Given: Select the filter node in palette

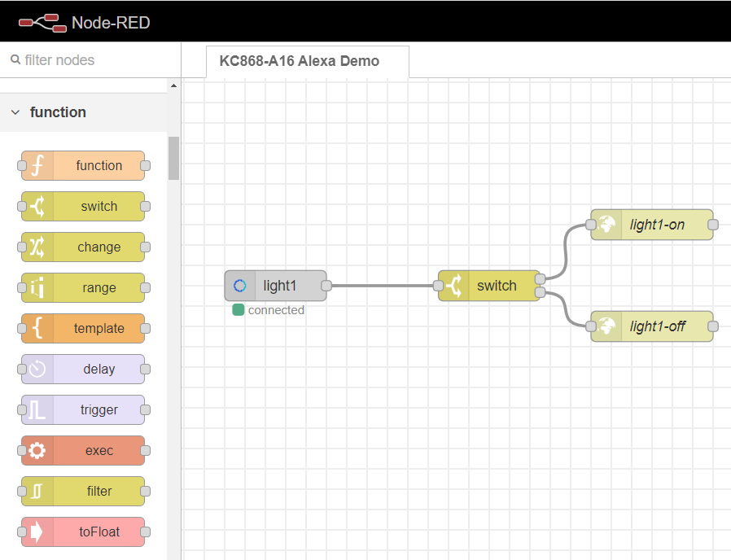Looking at the screenshot, I should tap(83, 491).
